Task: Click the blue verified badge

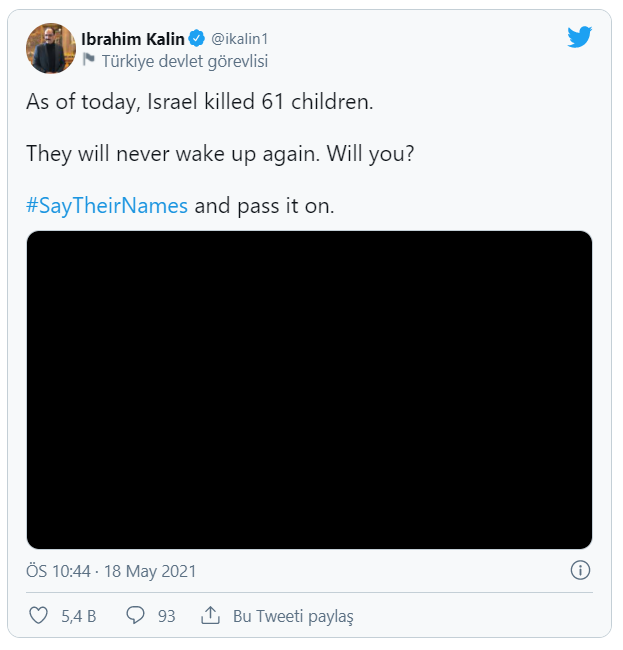Action: point(197,39)
